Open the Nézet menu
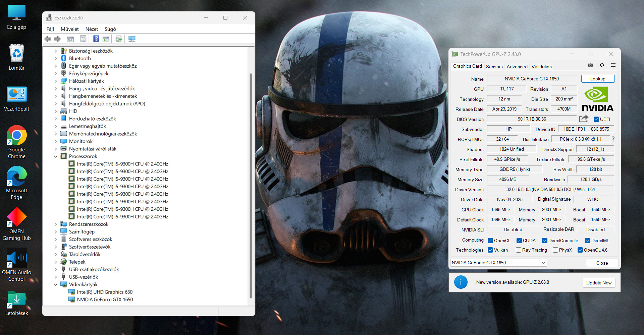 point(92,29)
